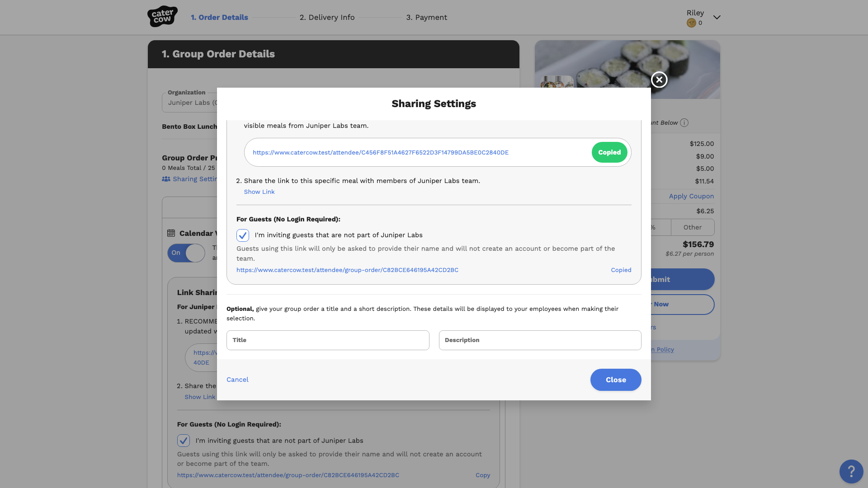The height and width of the screenshot is (488, 868).
Task: Expand the Riley account dropdown arrow
Action: tap(717, 17)
